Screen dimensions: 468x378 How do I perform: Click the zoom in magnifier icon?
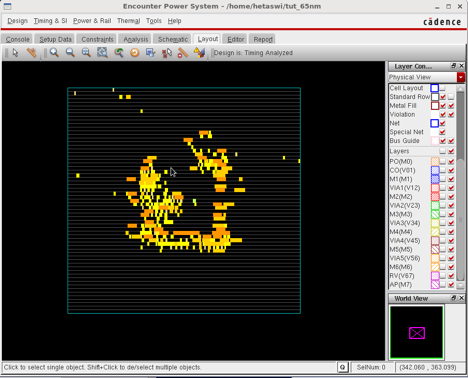tap(54, 53)
